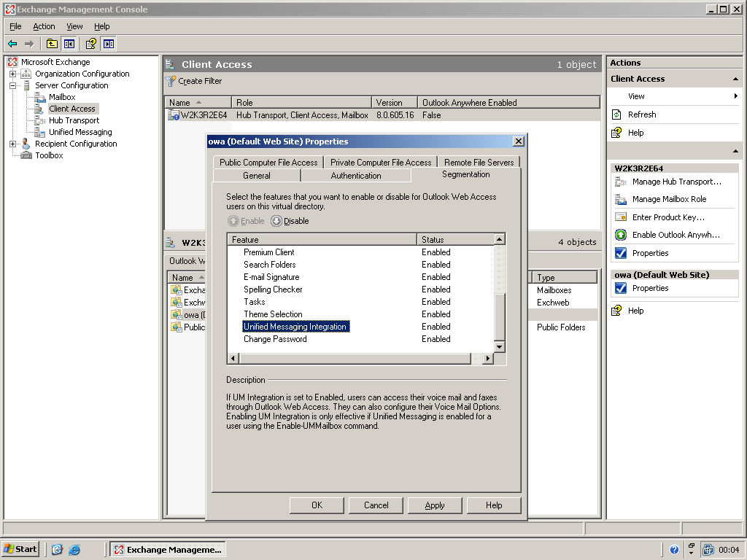Expand the Recipient Configuration tree node
This screenshot has height=560, width=747.
click(12, 144)
